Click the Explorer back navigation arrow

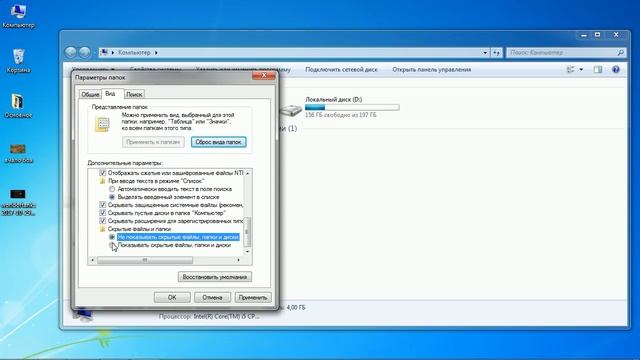[x=71, y=52]
